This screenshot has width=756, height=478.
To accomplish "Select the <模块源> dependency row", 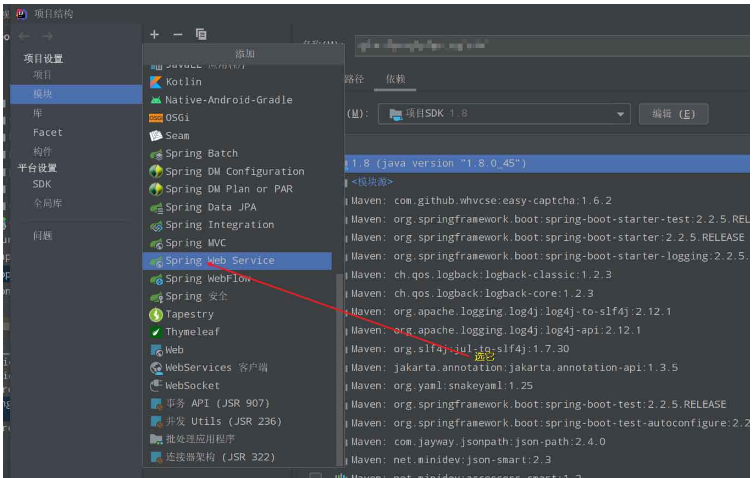I will (547, 182).
